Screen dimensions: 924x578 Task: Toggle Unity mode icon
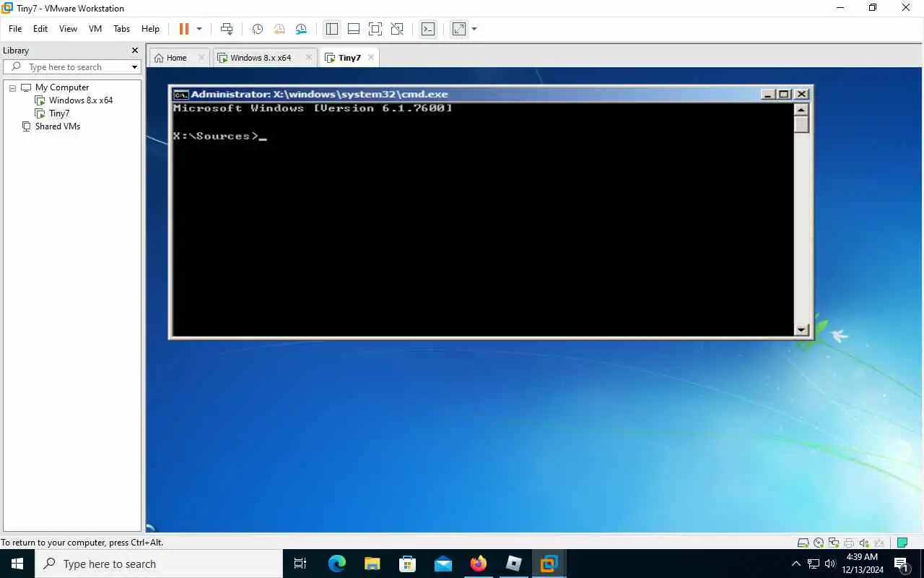click(x=397, y=29)
